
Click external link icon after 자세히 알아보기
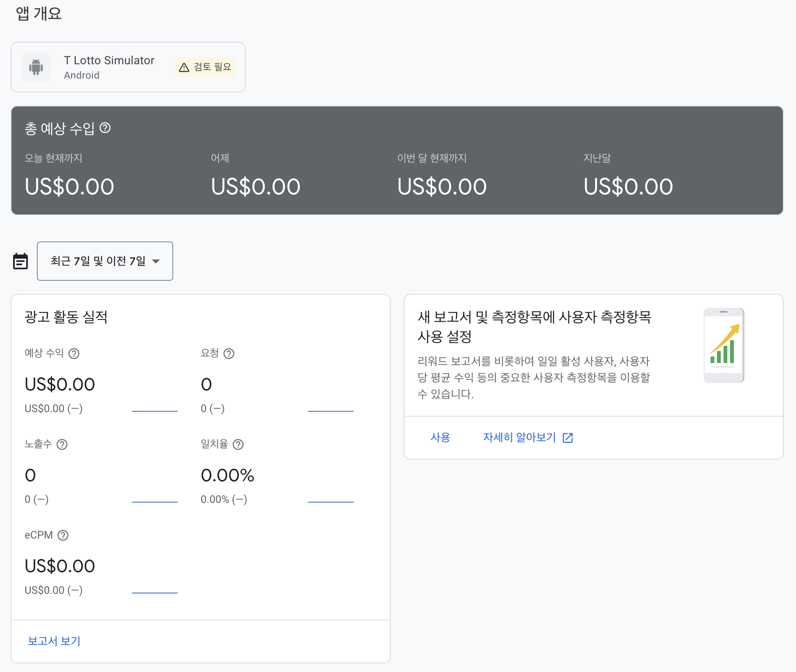[x=568, y=438]
